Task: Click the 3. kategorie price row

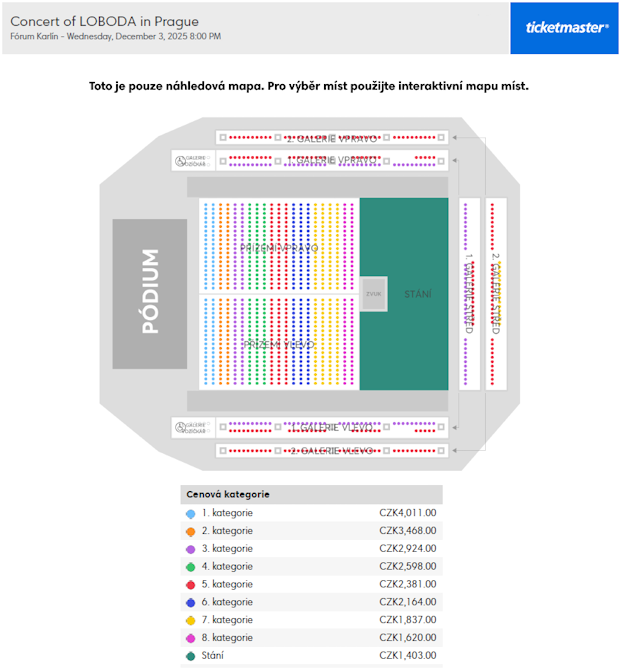Action: (x=311, y=549)
